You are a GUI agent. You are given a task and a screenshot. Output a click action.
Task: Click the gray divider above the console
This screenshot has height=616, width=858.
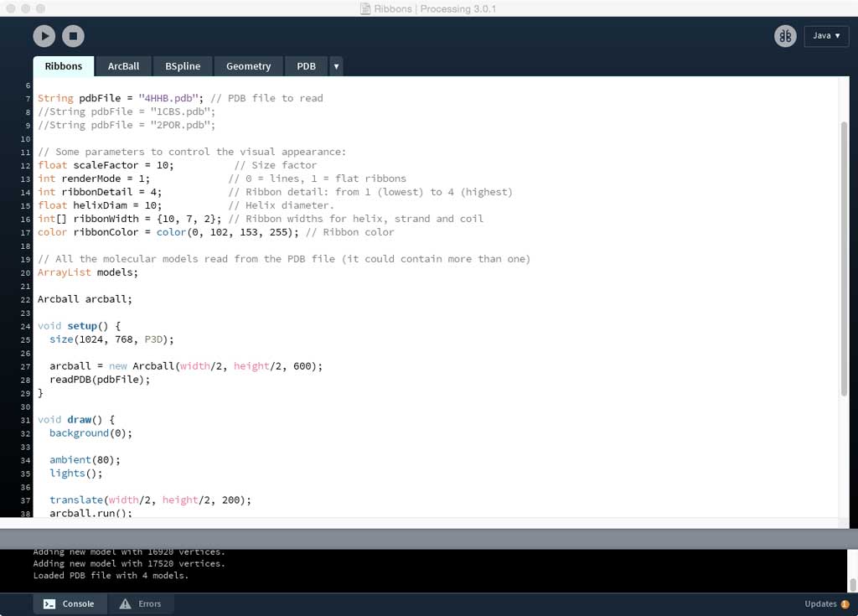click(x=429, y=539)
